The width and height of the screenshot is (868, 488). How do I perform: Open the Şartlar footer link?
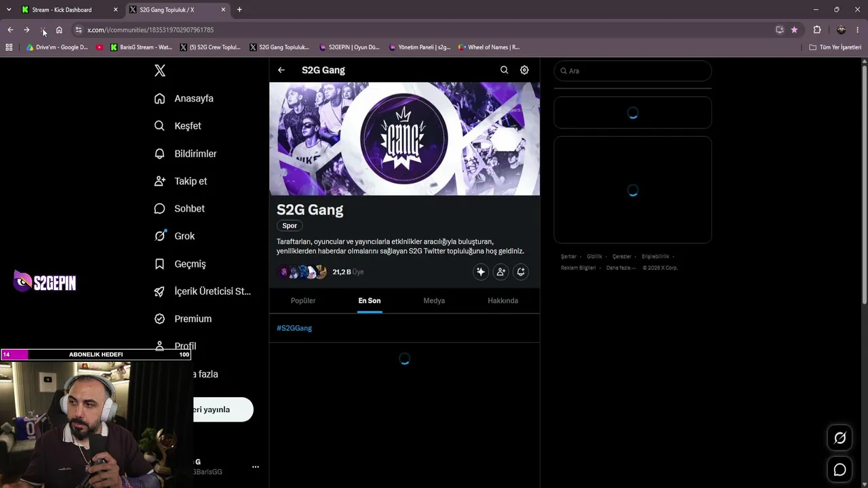point(568,257)
